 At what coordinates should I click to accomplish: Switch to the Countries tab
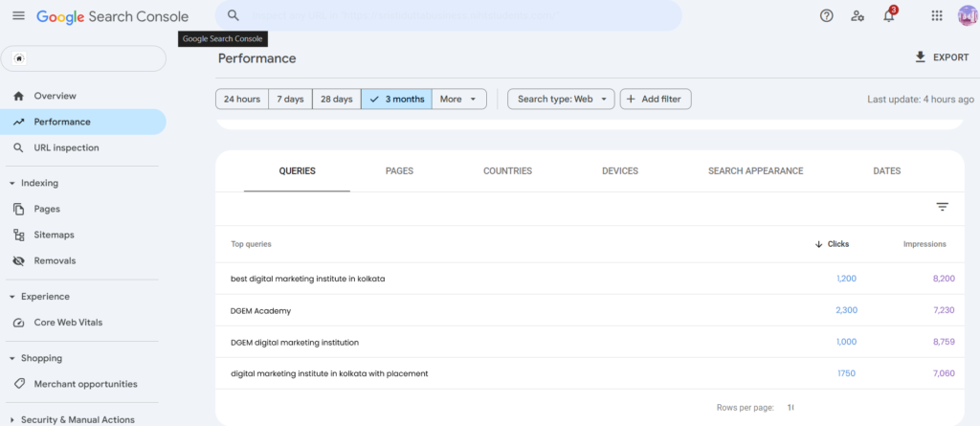click(x=507, y=170)
